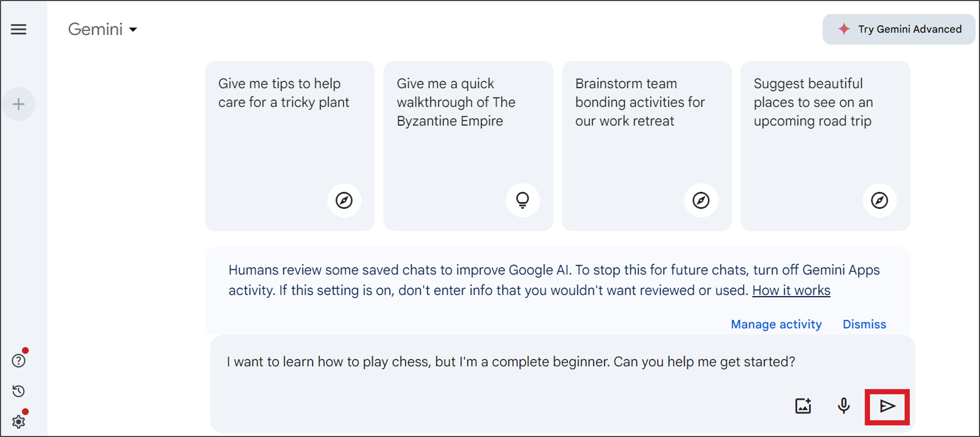Image resolution: width=980 pixels, height=437 pixels.
Task: Click inside the chess prompt text field
Action: tap(510, 361)
